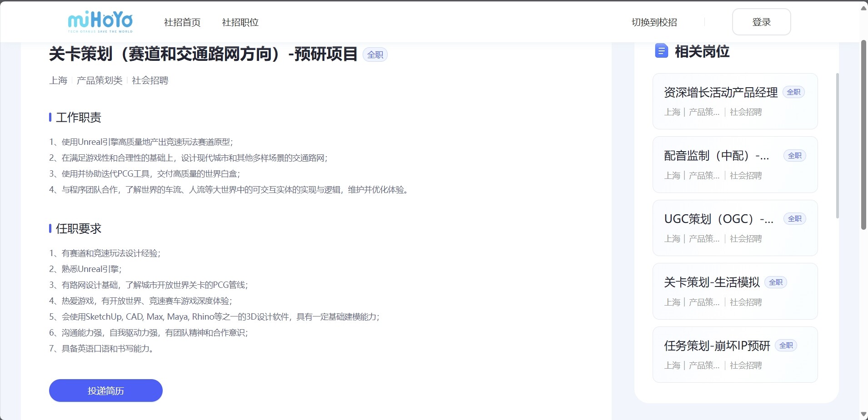Click the miHoYo logo
Viewport: 868px width, 420px height.
[x=100, y=22]
